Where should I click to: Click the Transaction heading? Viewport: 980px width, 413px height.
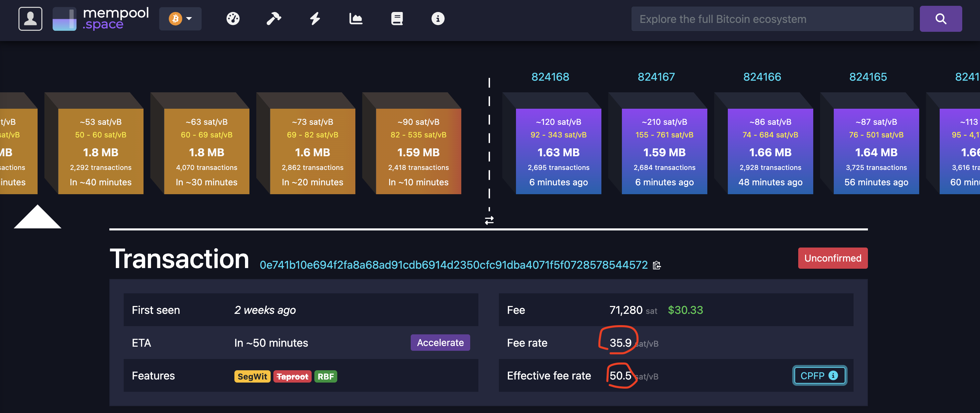180,259
